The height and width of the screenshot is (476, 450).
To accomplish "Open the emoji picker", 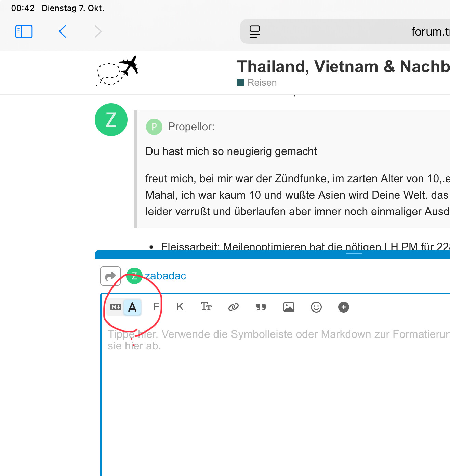I will [x=316, y=307].
